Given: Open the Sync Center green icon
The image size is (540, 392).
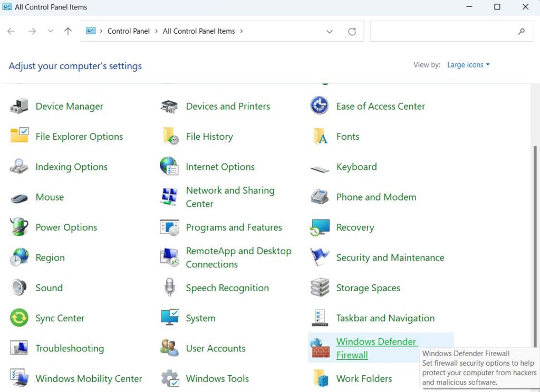Looking at the screenshot, I should click(19, 318).
